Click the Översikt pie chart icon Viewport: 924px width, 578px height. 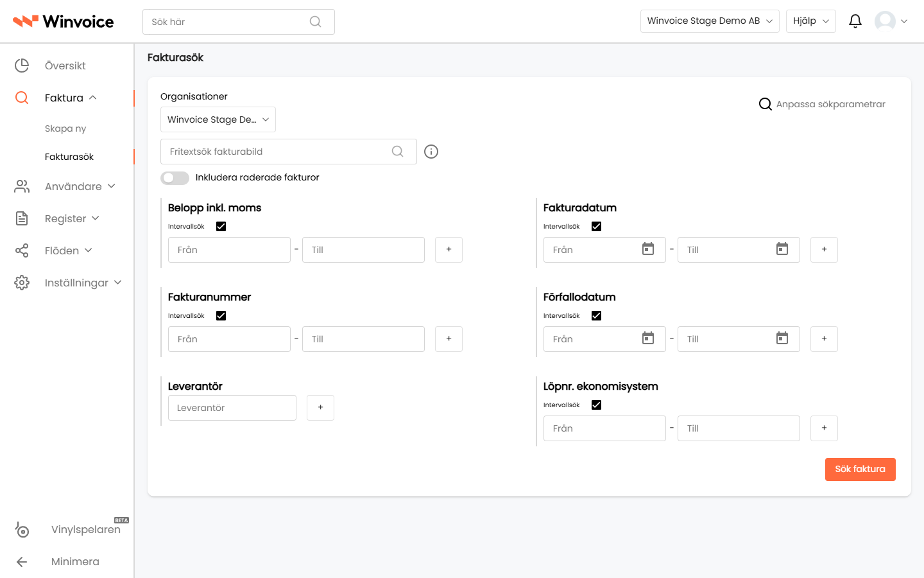(22, 66)
